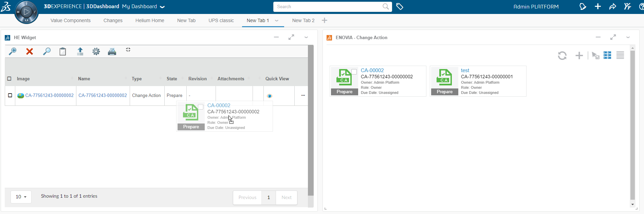The image size is (644, 214).
Task: Switch to the Helium Home tab
Action: [x=150, y=20]
